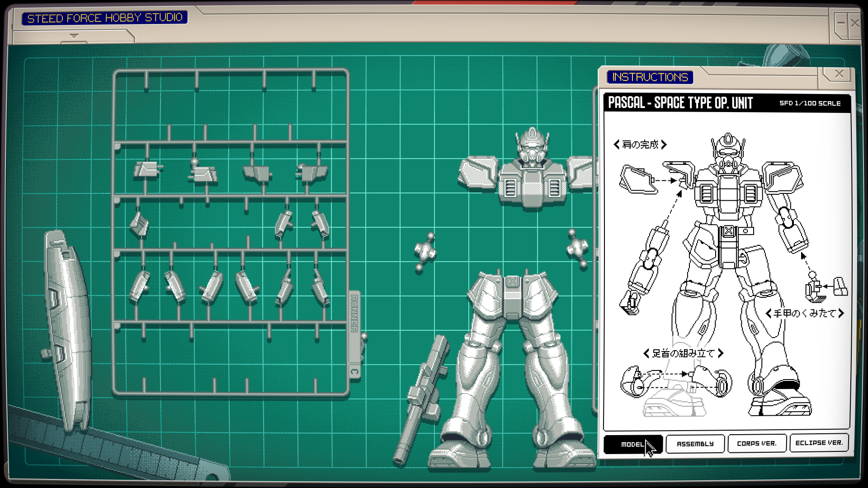
Task: Open the CORPS VER. tab
Action: pos(757,444)
